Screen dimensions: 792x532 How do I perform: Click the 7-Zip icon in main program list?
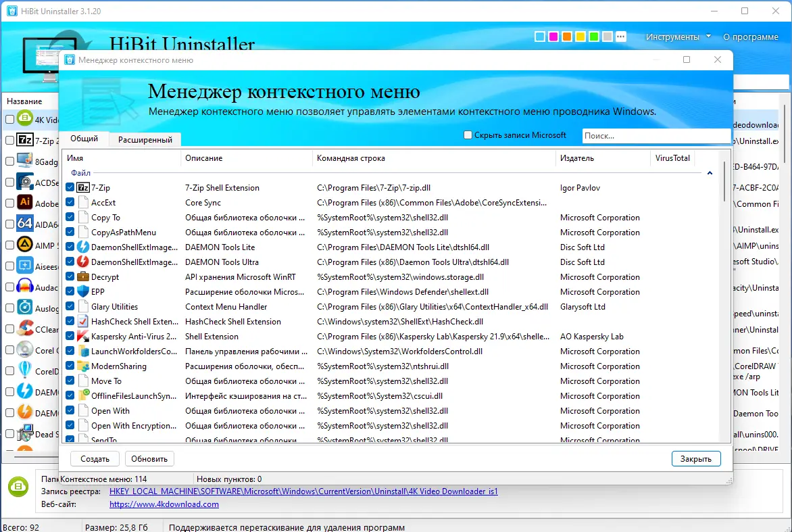(x=25, y=140)
